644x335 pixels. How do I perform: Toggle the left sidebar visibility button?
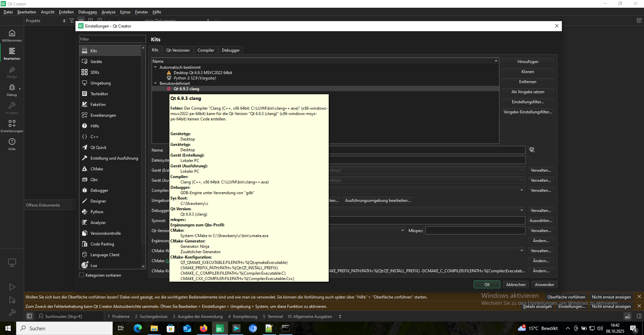[x=30, y=316]
